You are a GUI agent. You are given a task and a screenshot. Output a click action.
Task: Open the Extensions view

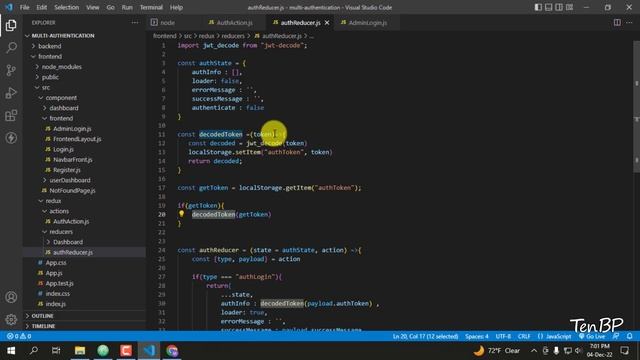click(x=11, y=116)
